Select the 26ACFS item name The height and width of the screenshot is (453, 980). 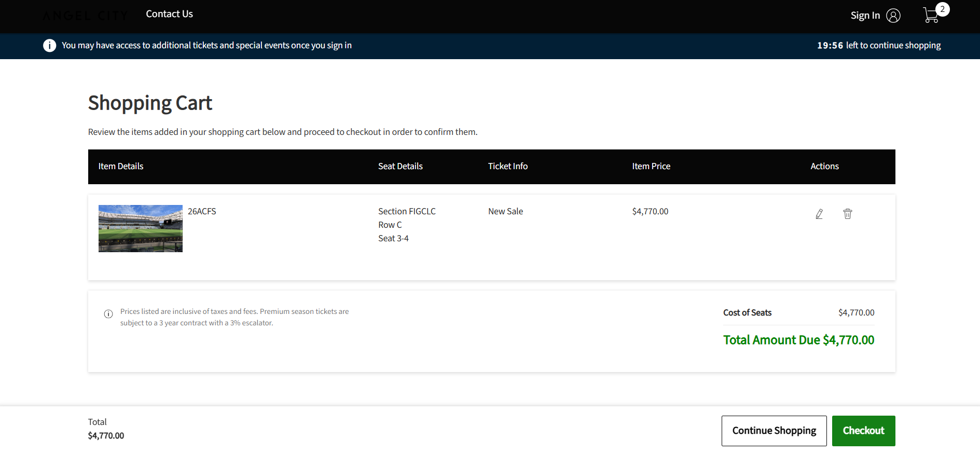coord(202,211)
